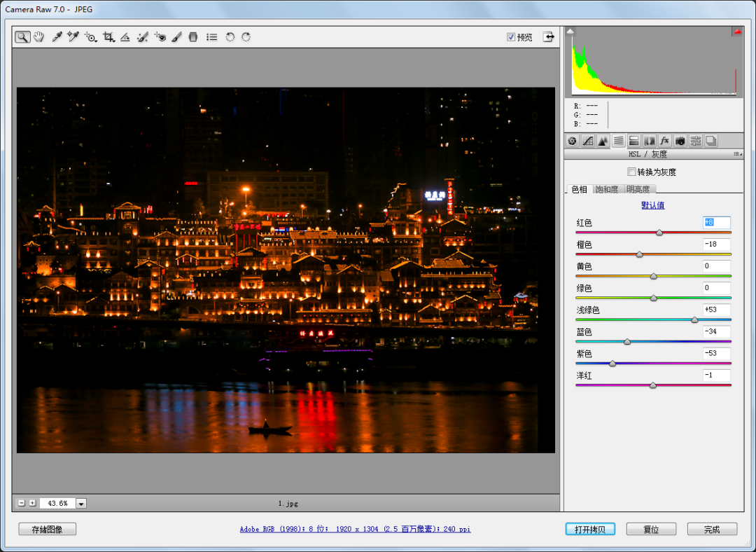Screen dimensions: 756x552
Task: Open the Presets sliders panel
Action: pos(695,141)
